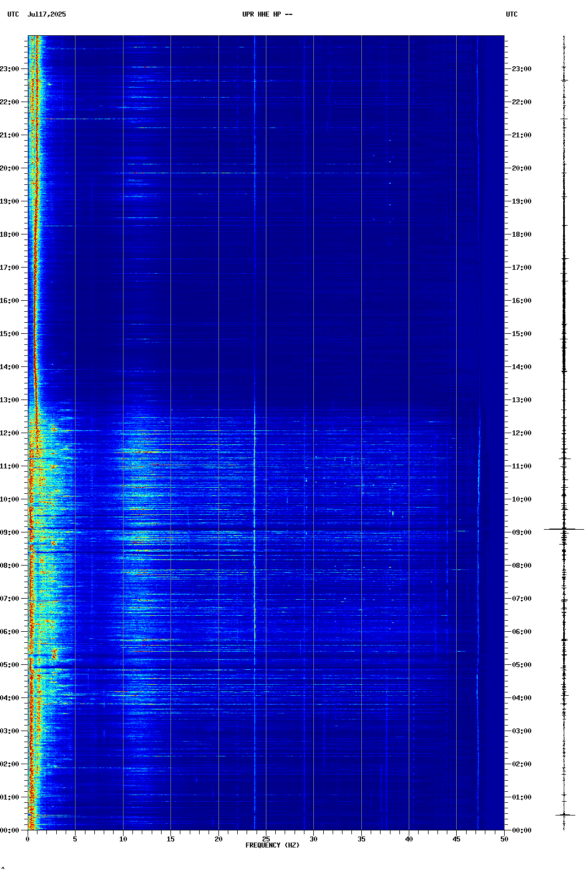Select the 12:00 label on the left time axis

pyautogui.click(x=9, y=433)
